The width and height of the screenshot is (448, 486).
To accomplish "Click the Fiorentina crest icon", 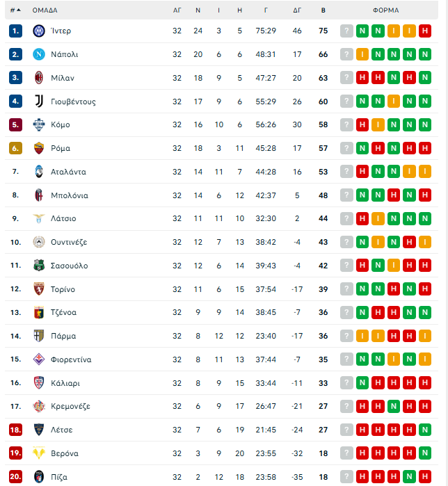I will [38, 359].
